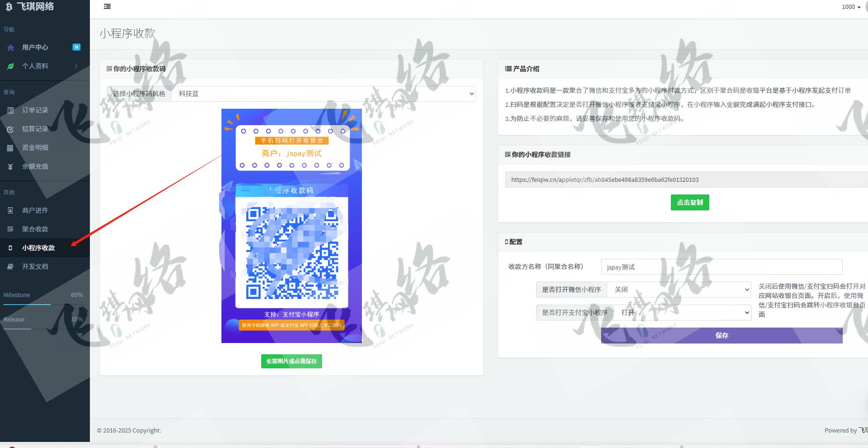The width and height of the screenshot is (868, 448).
Task: Click the QR icon in 你的小程序收款码 header
Action: point(109,68)
